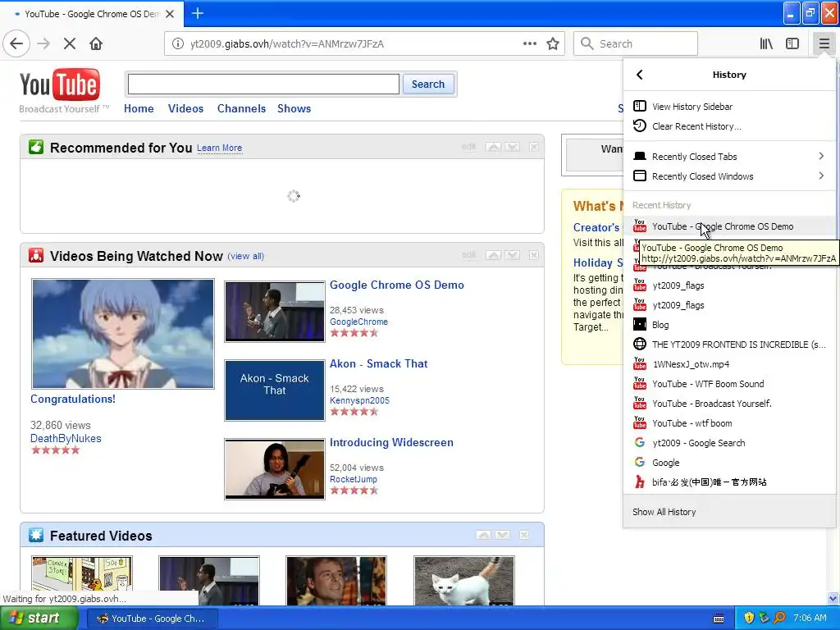Go to YouTube Home link
Viewport: 840px width, 630px height.
pos(139,109)
